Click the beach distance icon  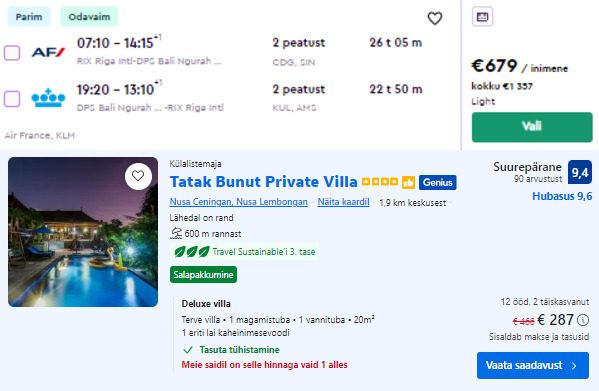[x=176, y=233]
